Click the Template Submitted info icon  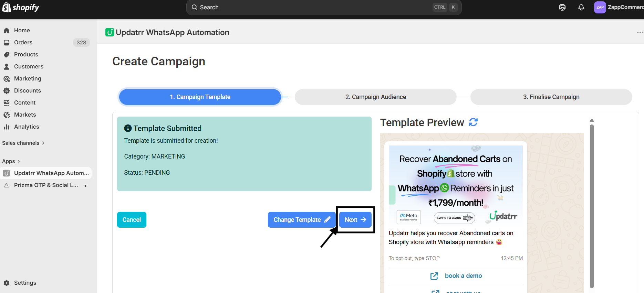coord(128,128)
